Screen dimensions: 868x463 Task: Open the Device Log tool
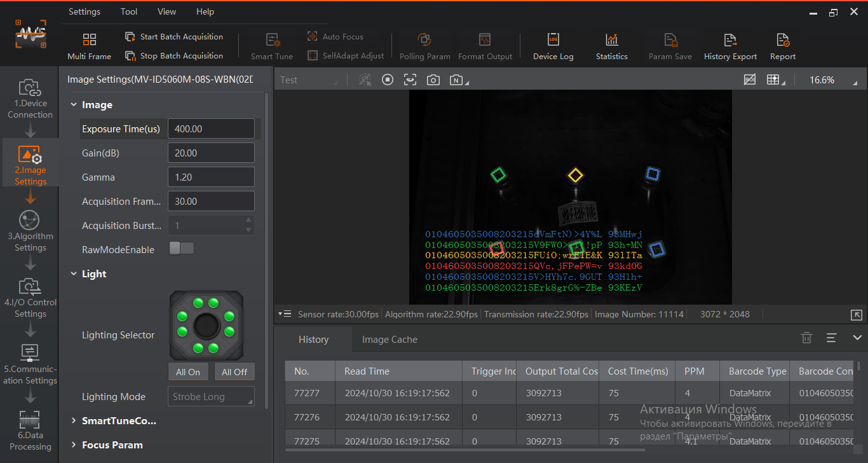click(x=553, y=47)
